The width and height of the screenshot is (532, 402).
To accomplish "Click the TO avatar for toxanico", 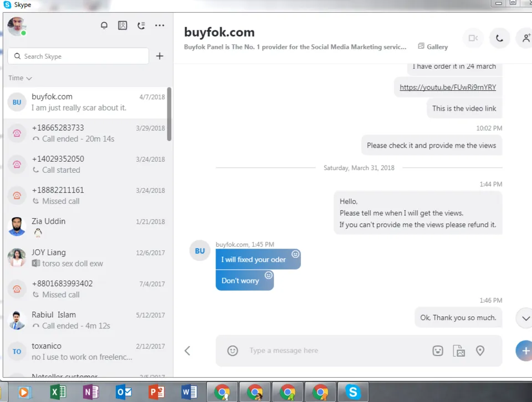I will [17, 352].
